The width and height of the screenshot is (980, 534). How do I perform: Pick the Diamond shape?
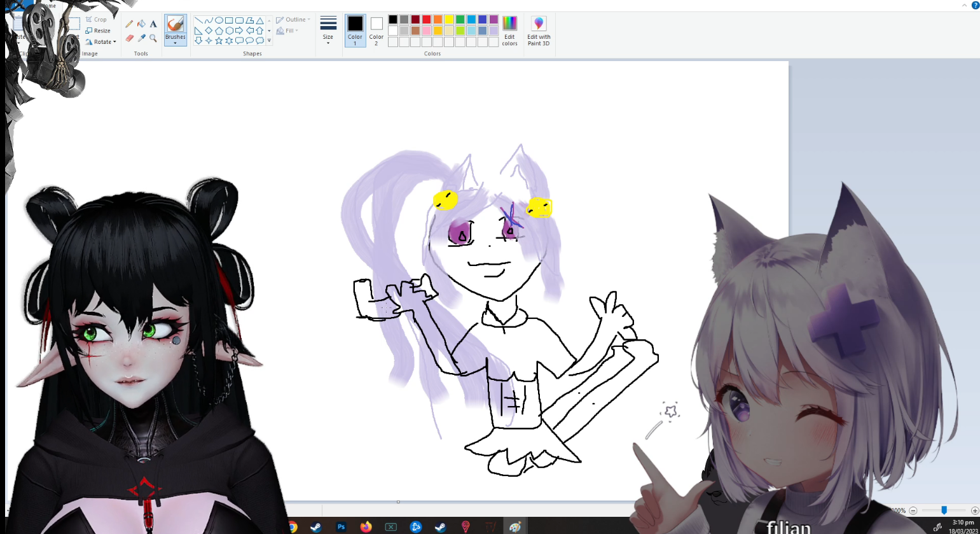(x=209, y=31)
